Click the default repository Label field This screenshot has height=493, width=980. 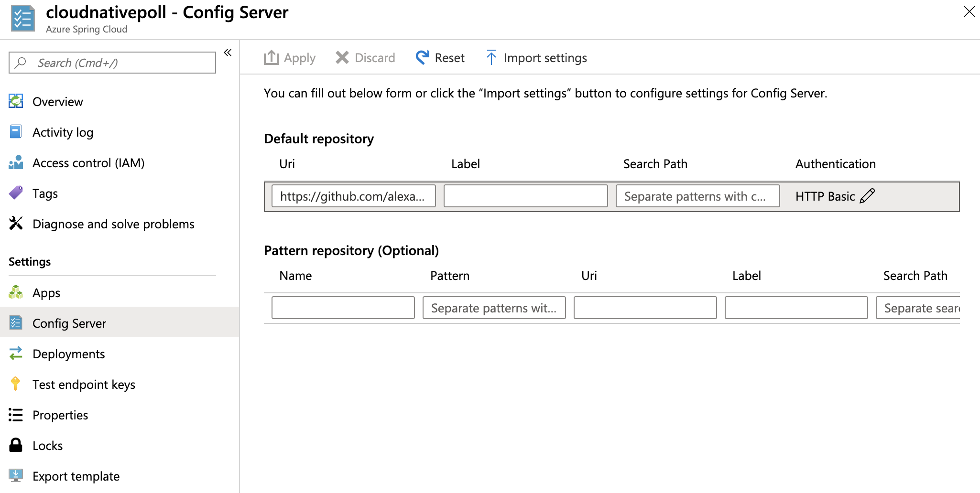(x=526, y=196)
